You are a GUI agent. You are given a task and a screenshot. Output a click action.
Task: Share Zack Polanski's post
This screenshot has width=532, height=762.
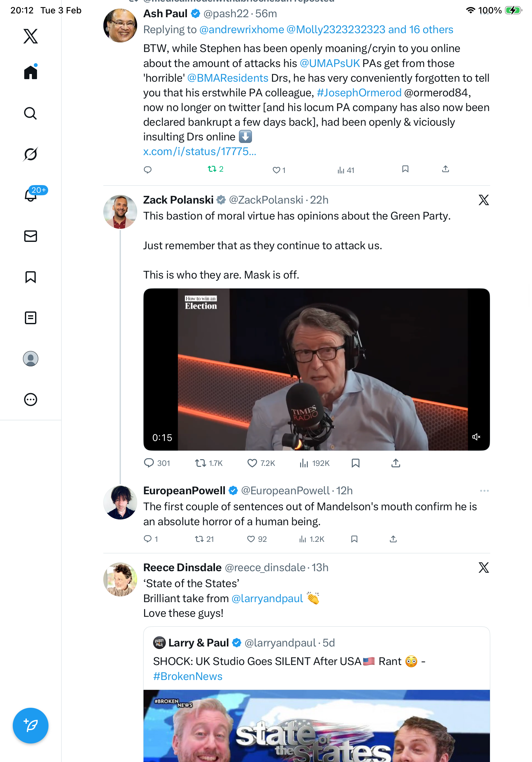[396, 463]
